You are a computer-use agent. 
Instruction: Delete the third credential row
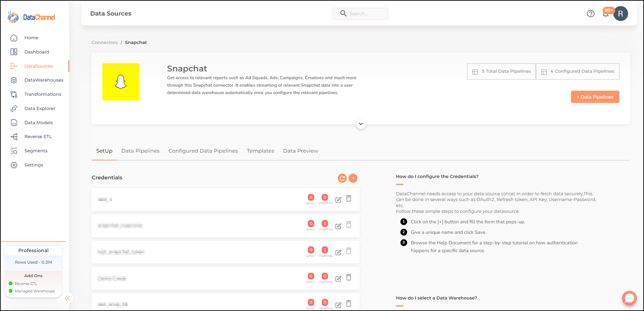(x=349, y=251)
